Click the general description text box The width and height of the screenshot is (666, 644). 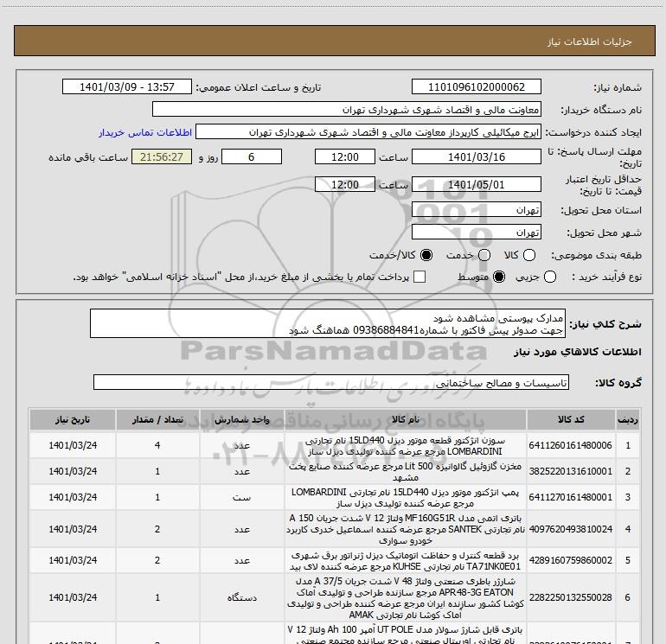328,323
